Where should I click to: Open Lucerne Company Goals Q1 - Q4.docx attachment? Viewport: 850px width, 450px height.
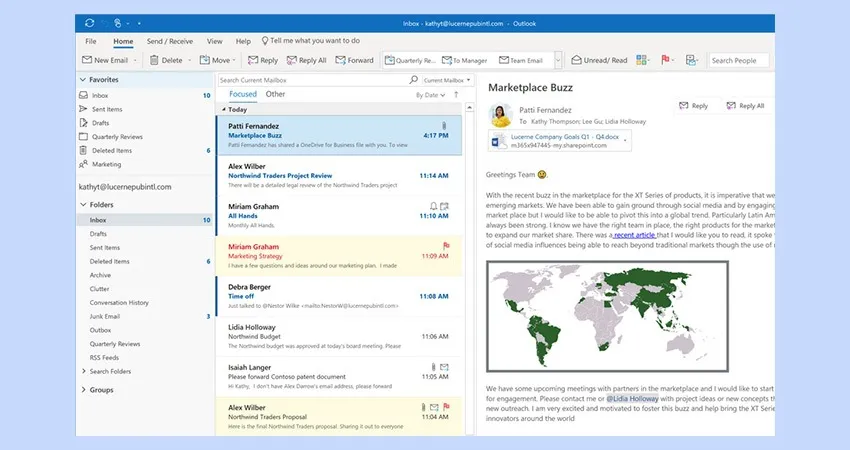click(x=560, y=141)
